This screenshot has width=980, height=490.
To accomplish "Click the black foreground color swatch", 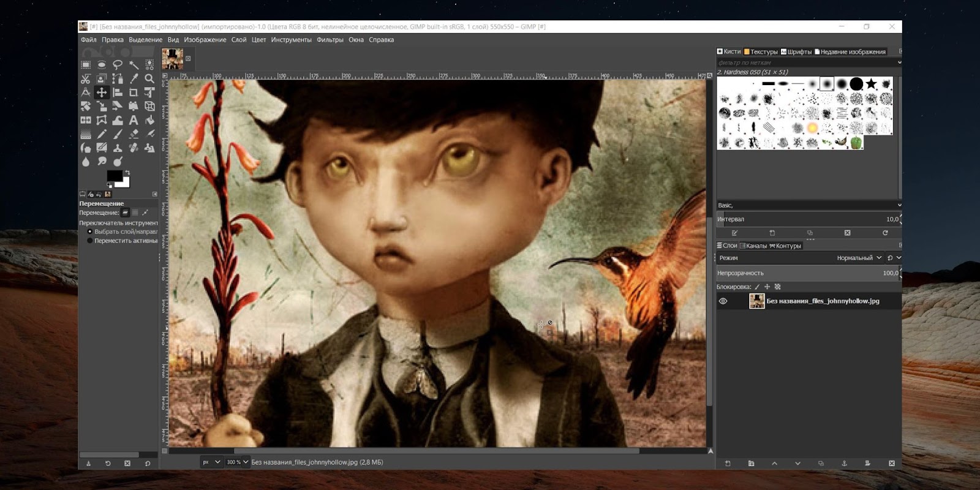I will click(x=114, y=176).
